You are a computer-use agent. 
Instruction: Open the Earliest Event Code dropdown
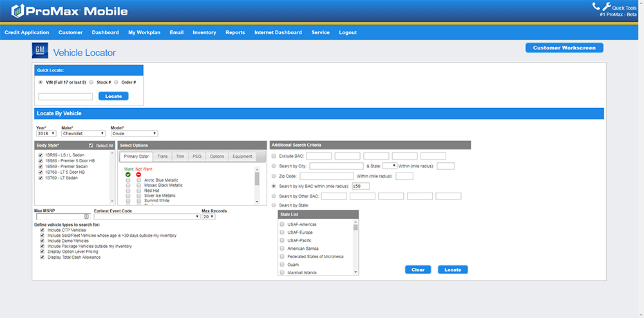point(147,217)
